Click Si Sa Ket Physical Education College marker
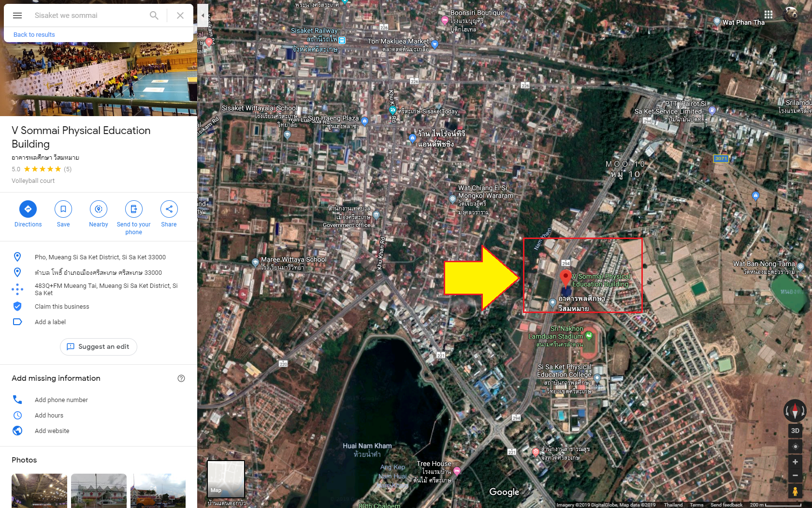The width and height of the screenshot is (812, 508). click(x=597, y=378)
